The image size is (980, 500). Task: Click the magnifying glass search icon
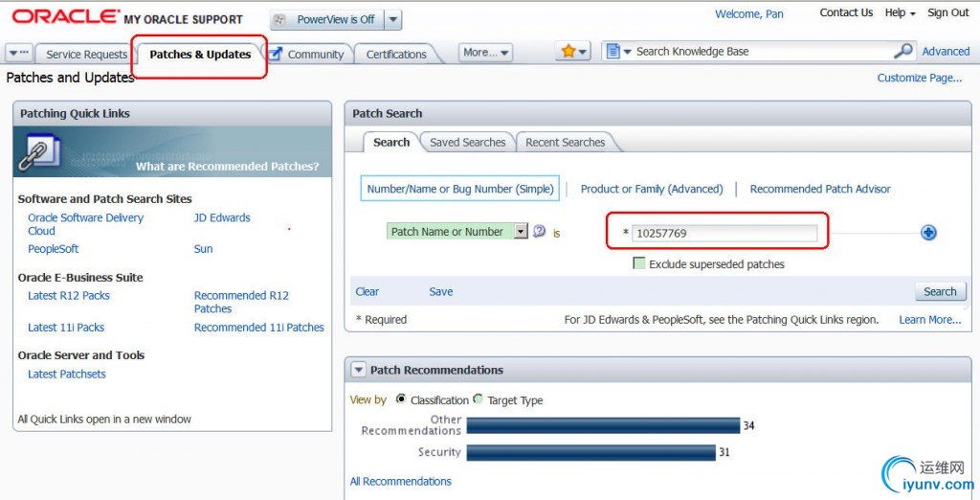coord(902,52)
